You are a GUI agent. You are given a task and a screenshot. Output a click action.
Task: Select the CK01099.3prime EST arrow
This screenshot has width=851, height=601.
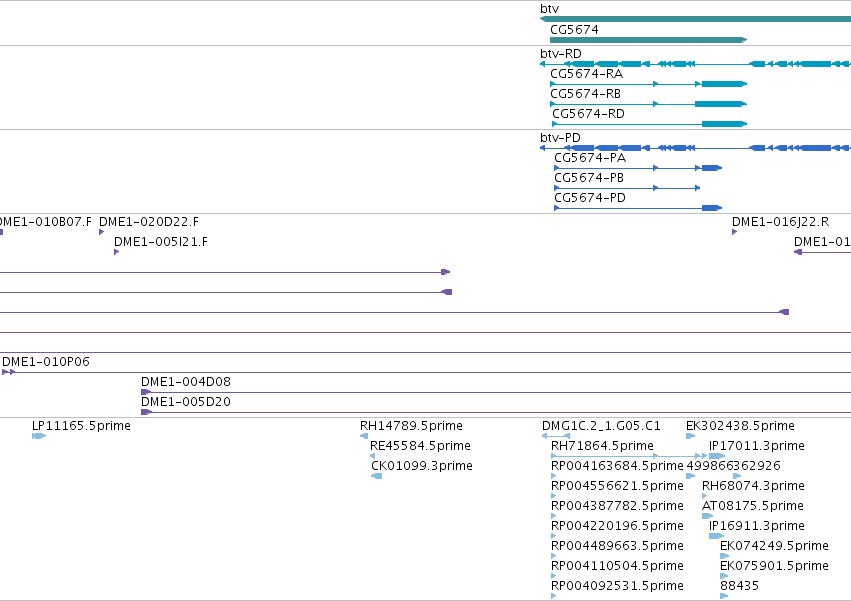click(377, 476)
